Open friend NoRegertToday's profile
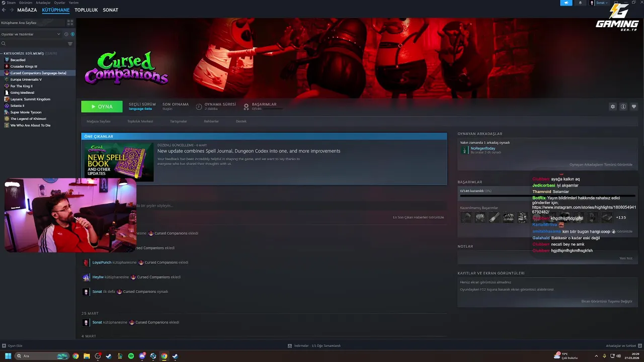Image resolution: width=644 pixels, height=362 pixels. point(483,148)
